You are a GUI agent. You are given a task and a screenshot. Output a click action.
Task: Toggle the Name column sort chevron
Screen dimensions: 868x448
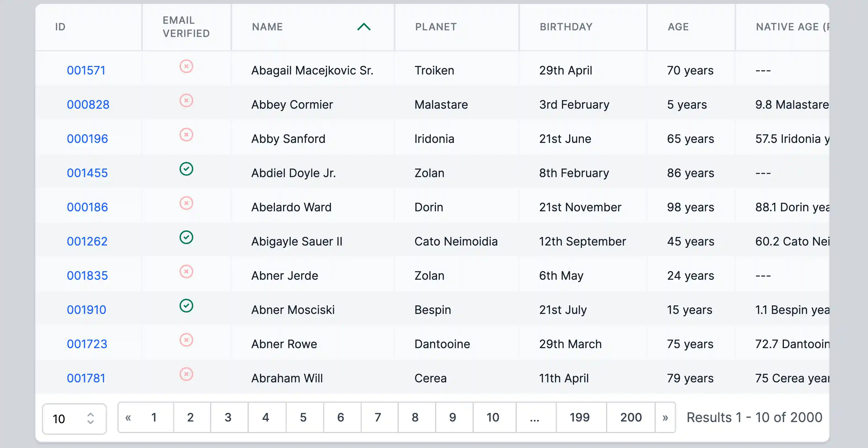364,27
